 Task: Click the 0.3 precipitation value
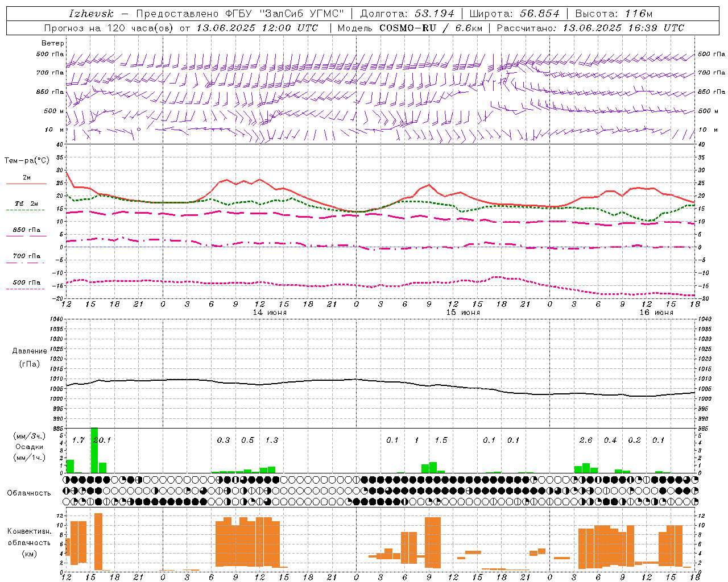pos(224,440)
